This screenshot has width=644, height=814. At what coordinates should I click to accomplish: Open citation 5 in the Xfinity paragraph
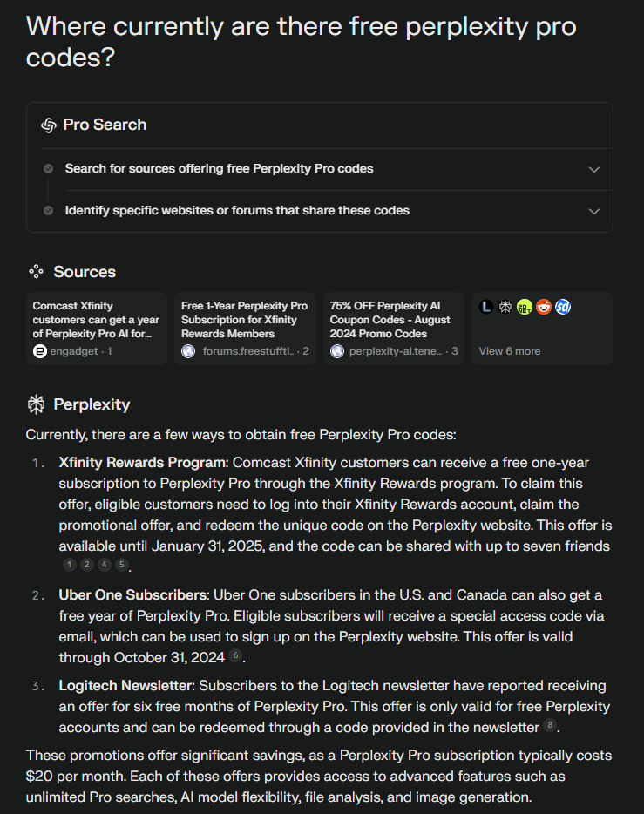(x=122, y=565)
